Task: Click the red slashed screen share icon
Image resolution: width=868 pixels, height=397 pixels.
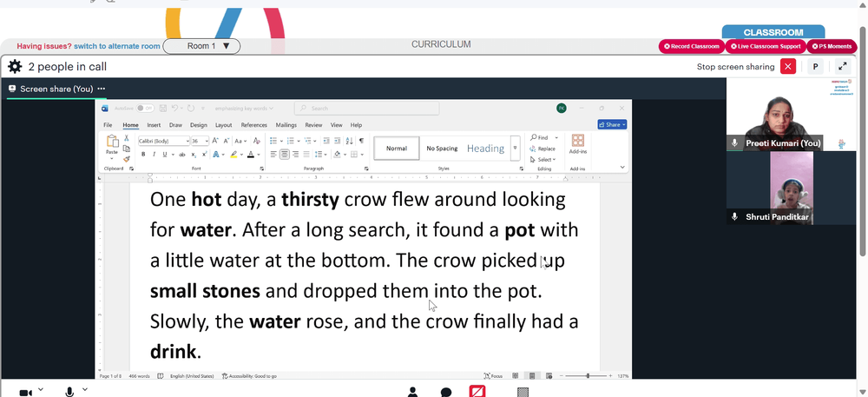Action: (477, 392)
